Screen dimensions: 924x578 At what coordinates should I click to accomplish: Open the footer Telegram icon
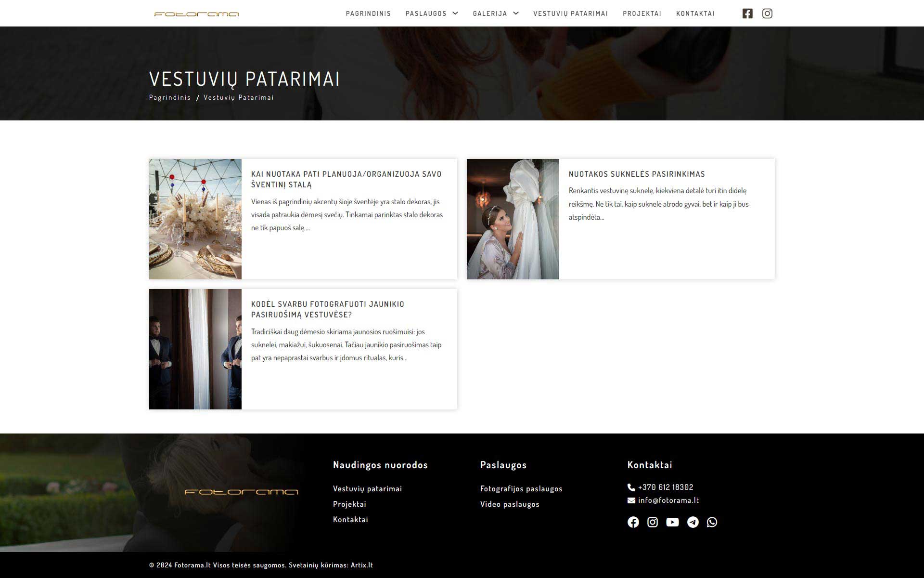[693, 522]
